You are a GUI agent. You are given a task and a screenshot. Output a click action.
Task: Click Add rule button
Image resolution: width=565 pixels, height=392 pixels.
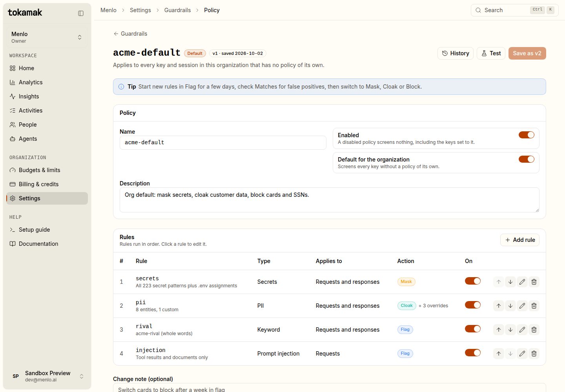click(x=520, y=240)
